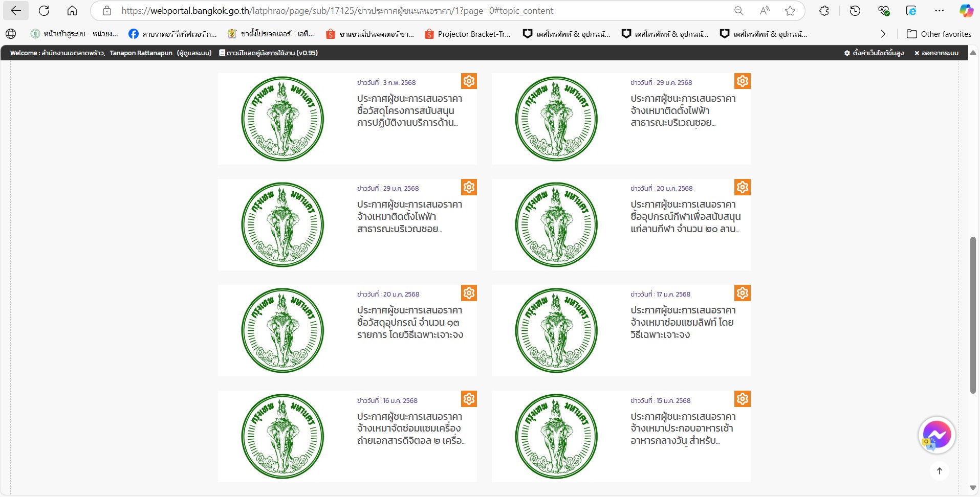Screen dimensions: 980x497
Task: Open browser extensions puzzle icon
Action: (824, 11)
